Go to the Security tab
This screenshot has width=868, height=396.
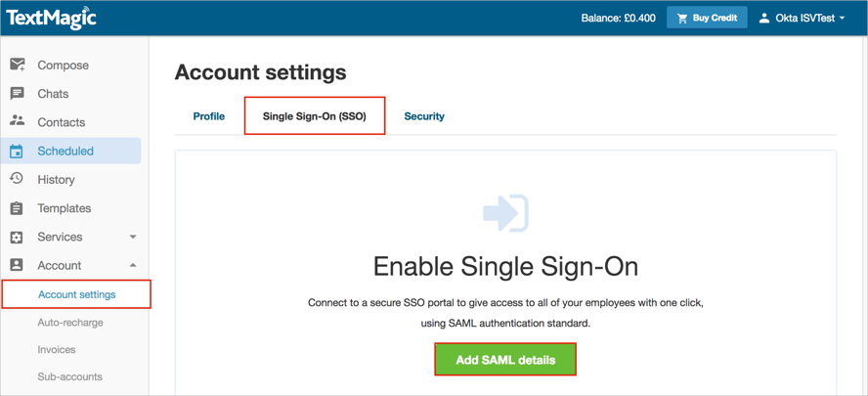(424, 116)
